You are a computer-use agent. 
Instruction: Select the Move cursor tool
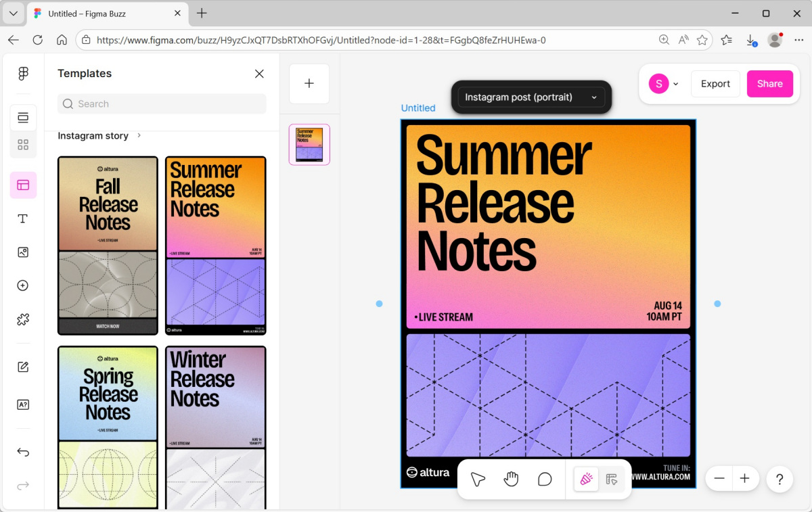coord(478,480)
